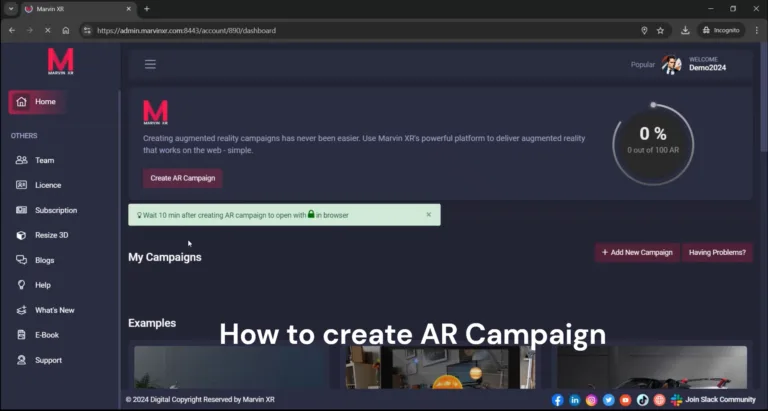The width and height of the screenshot is (768, 411).
Task: Click the globe website icon in footer
Action: pyautogui.click(x=659, y=400)
